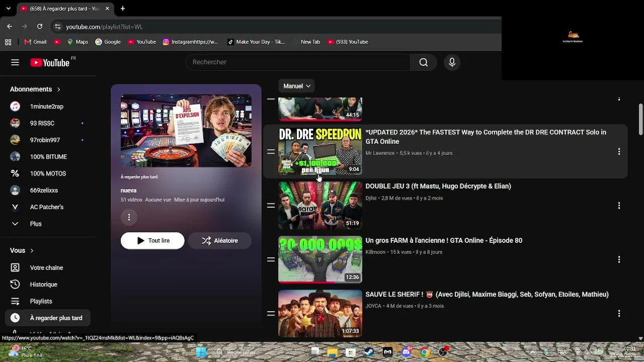Grab the reorder handle of Un gros FARM
Viewport: 644px width, 362px height.
tap(271, 259)
